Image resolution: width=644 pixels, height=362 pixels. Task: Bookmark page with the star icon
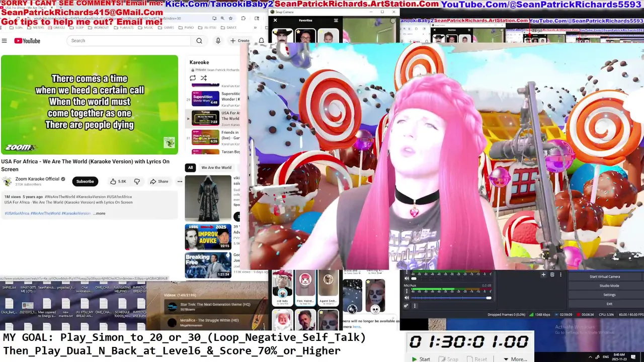230,18
